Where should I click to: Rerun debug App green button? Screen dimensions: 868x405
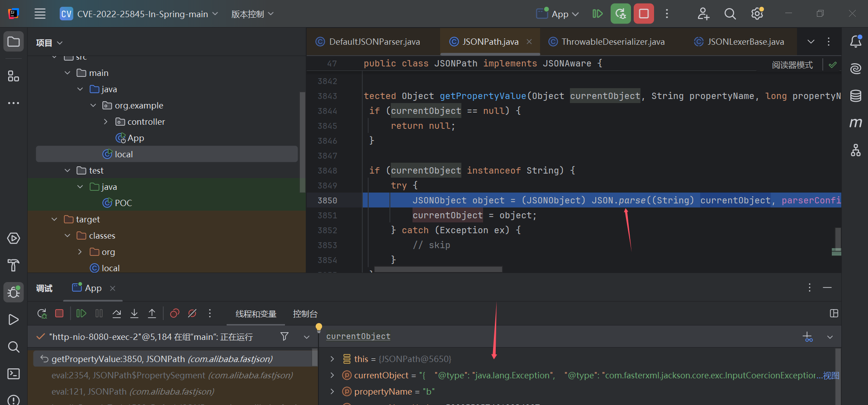pyautogui.click(x=621, y=14)
